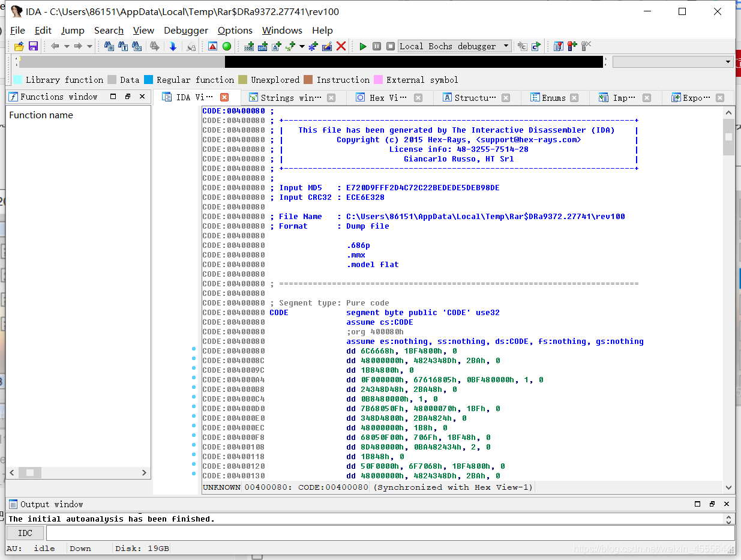Close the IDA View tab

point(224,97)
